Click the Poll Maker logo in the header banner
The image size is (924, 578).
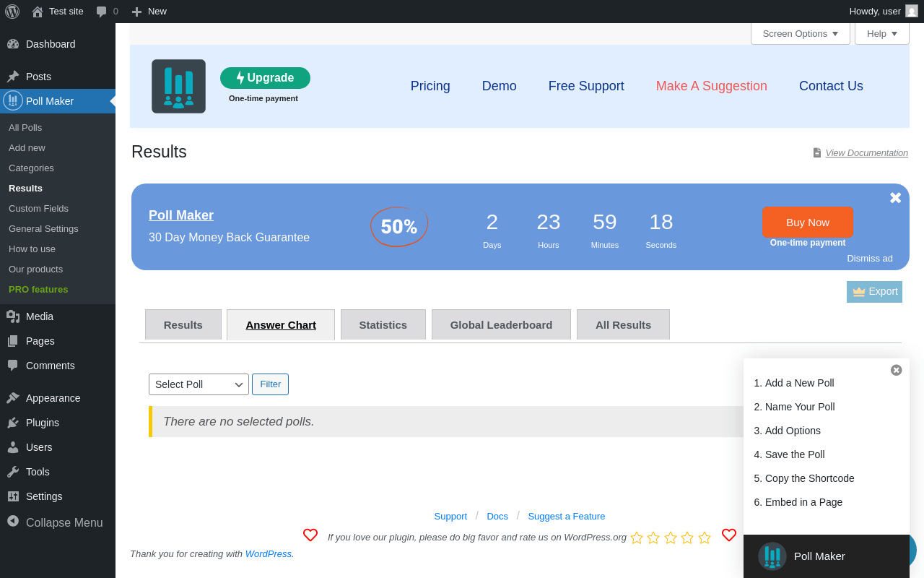coord(178,87)
